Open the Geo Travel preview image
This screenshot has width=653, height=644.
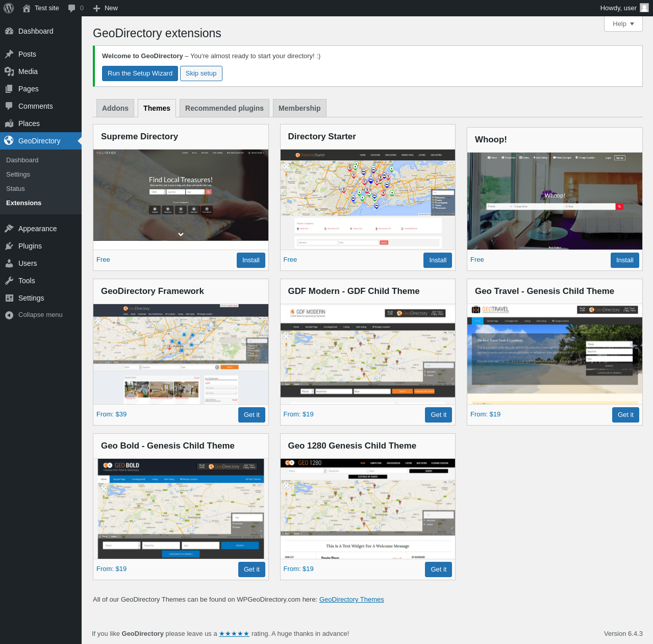[x=555, y=354]
